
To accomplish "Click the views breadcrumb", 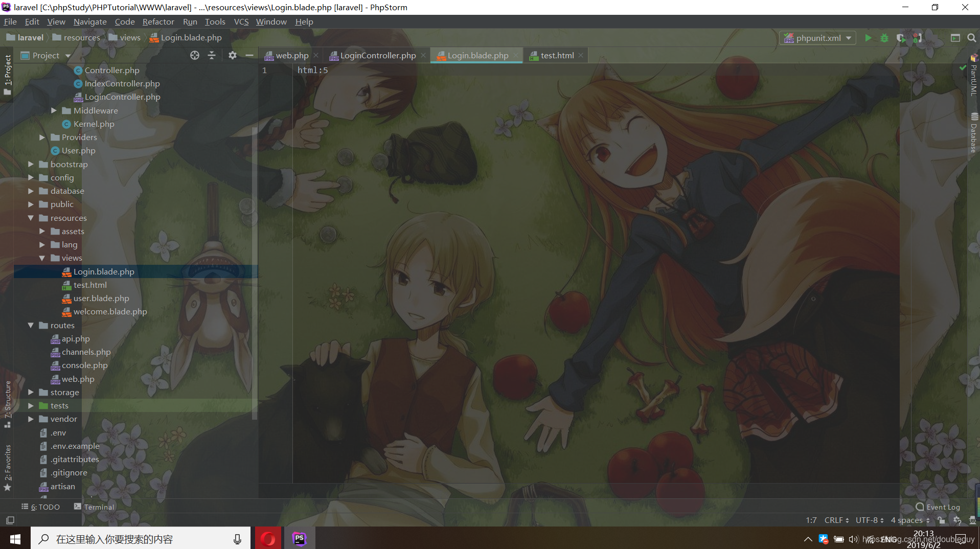I will [124, 37].
